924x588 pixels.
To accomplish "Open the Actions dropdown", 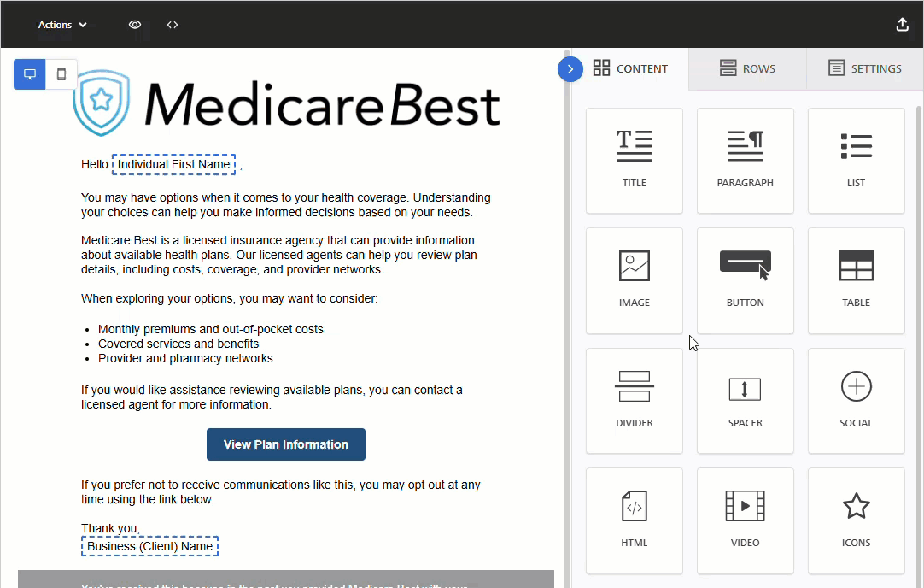I will coord(61,25).
